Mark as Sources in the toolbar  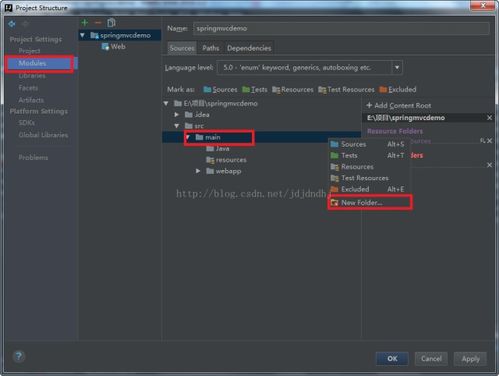(220, 89)
